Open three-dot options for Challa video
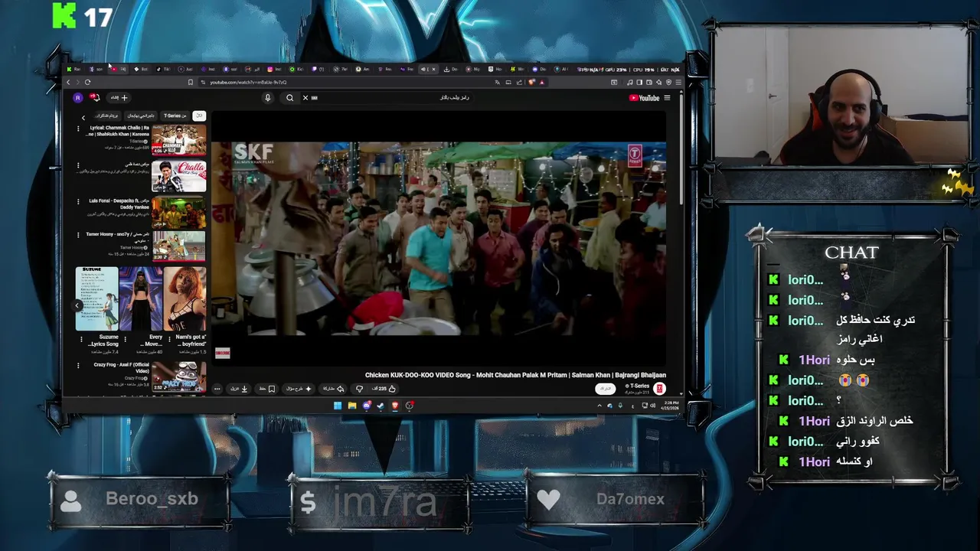The width and height of the screenshot is (980, 551). (x=77, y=165)
